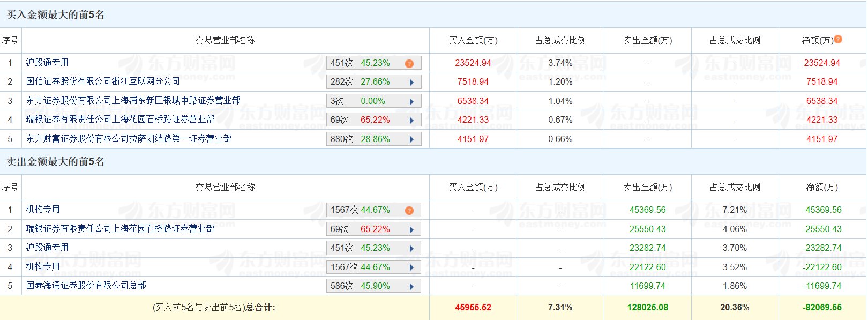Click 交易营业部名称 header in the 卖出 table

tap(225, 188)
